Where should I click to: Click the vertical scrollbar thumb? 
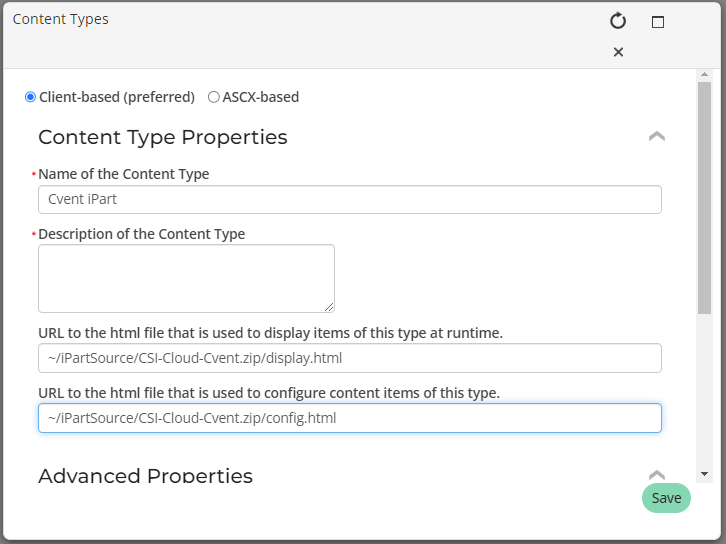[705, 200]
